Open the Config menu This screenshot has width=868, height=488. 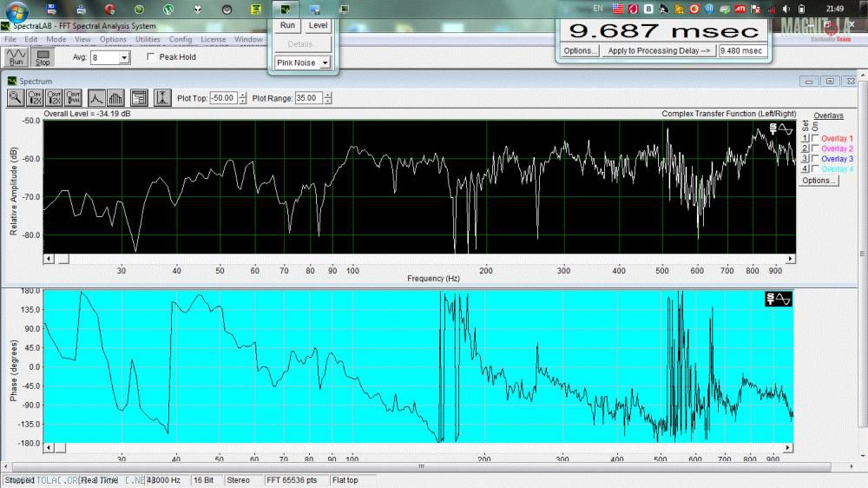[181, 39]
